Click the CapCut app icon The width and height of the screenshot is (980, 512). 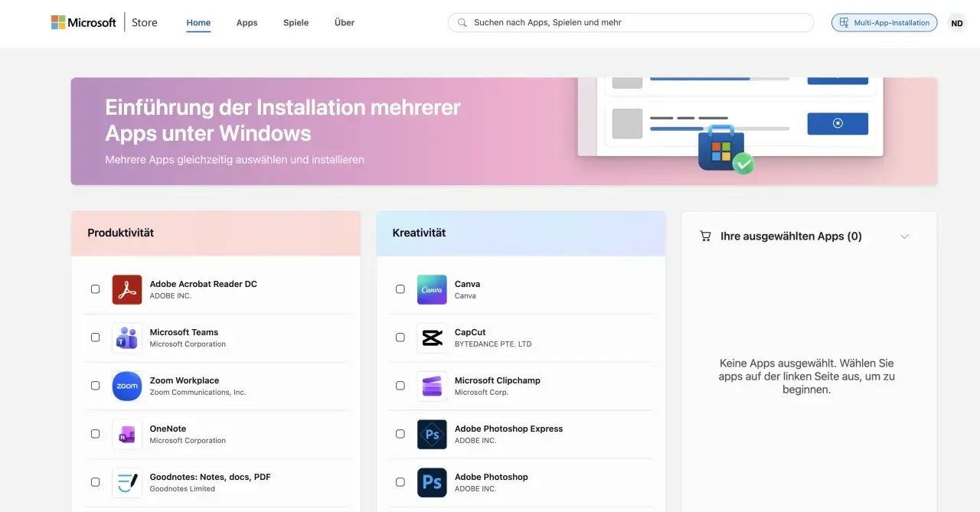[x=432, y=338]
